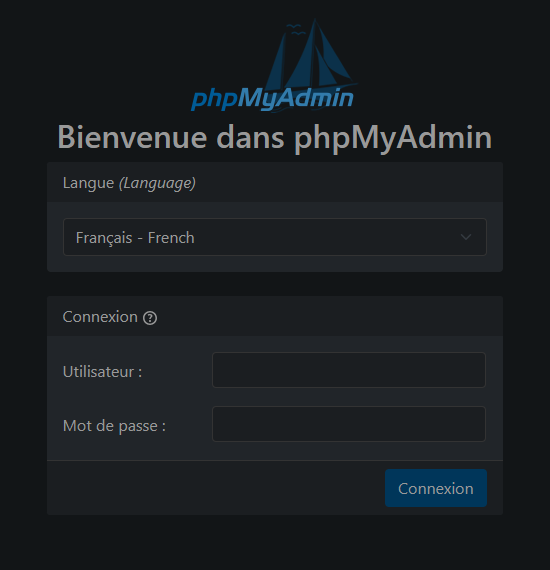Click the italic '(Language)' text
Viewport: 550px width, 570px height.
pyautogui.click(x=157, y=183)
